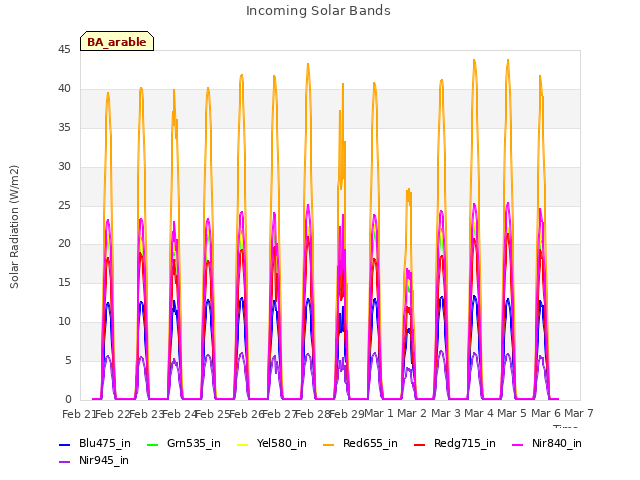Click the Red655_in legend label

click(x=370, y=443)
